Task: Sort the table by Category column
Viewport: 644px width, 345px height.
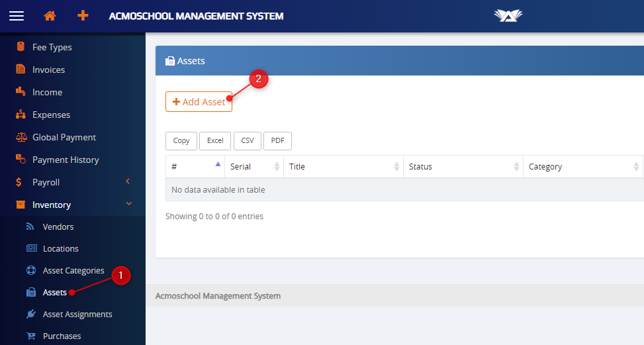Action: pyautogui.click(x=582, y=167)
